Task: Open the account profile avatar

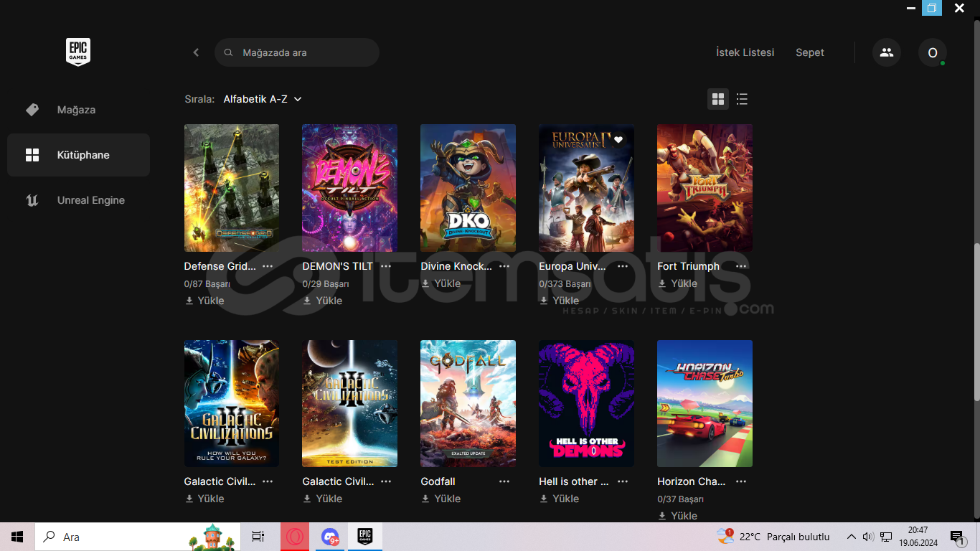Action: [x=933, y=52]
